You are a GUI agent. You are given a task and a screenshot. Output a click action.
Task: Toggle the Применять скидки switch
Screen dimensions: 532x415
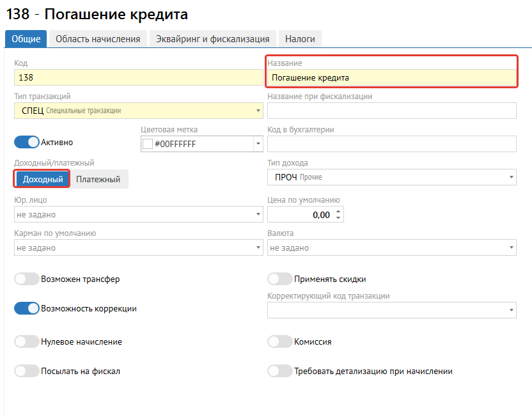coord(280,279)
